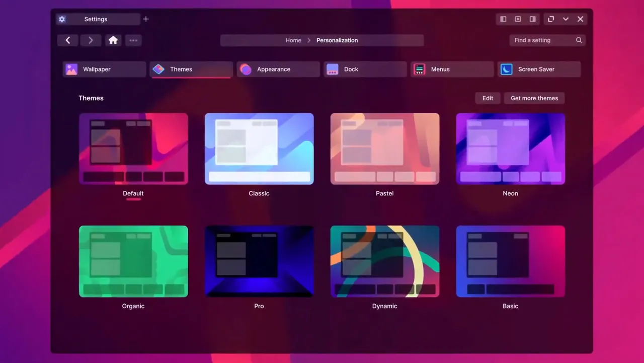Apply the Classic theme thumbnail
644x363 pixels.
[259, 149]
